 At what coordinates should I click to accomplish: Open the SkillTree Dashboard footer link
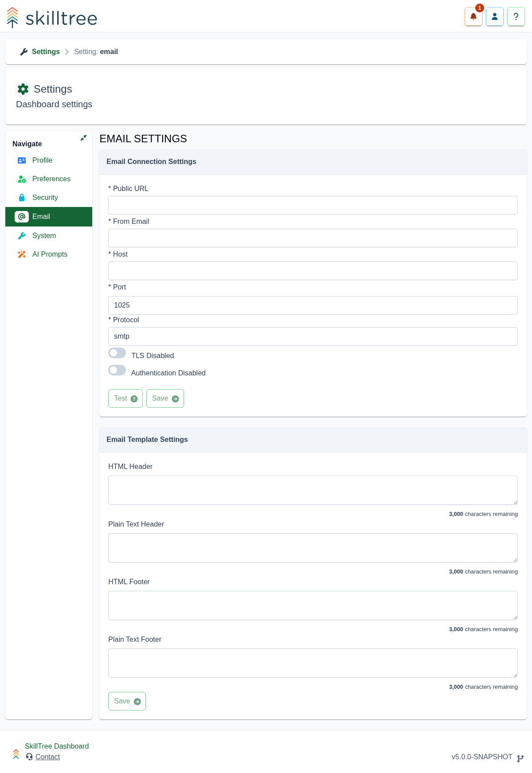(x=57, y=746)
